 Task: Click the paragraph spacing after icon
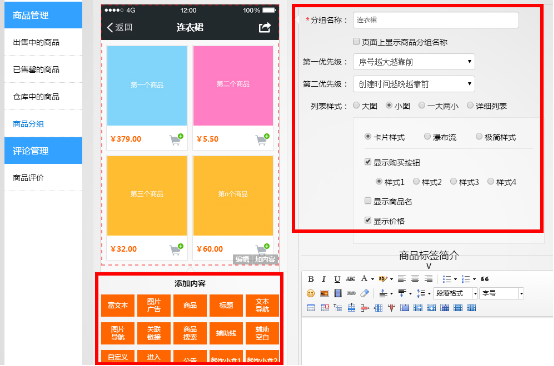click(402, 293)
